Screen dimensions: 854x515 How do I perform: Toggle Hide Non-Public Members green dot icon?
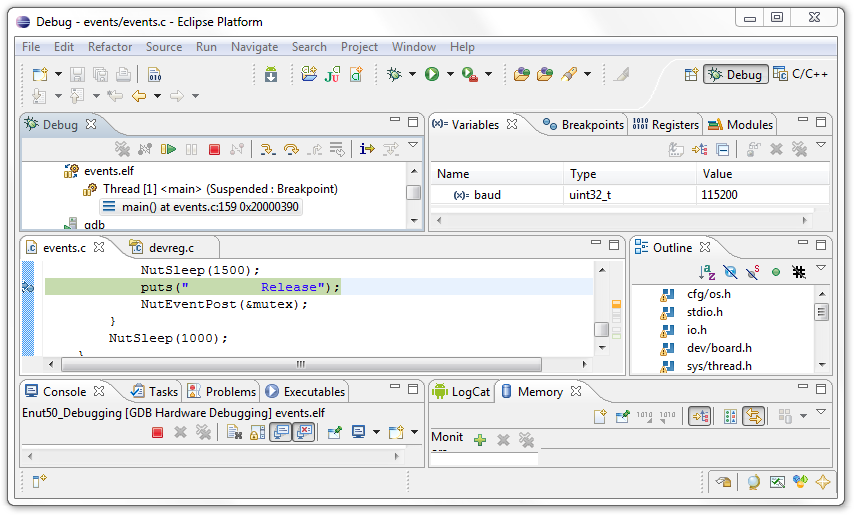pos(776,272)
